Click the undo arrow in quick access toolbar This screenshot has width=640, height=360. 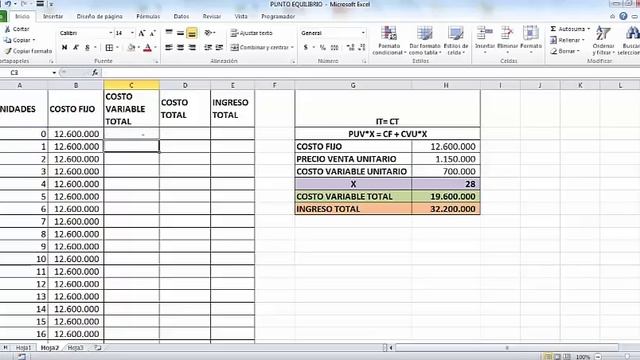[x=8, y=4]
